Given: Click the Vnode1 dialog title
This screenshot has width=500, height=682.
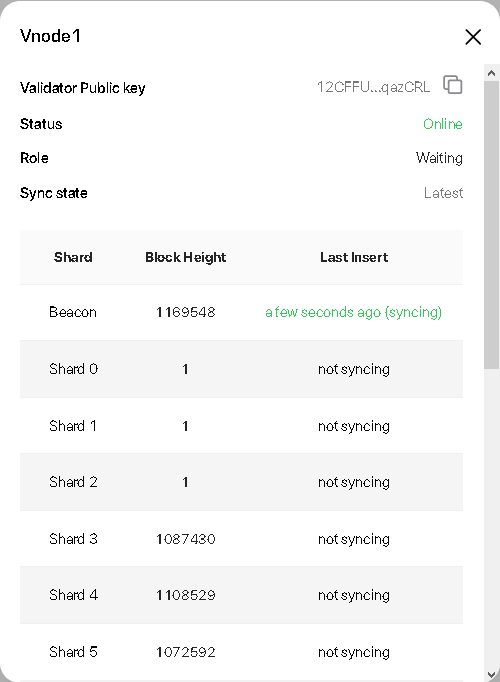Looking at the screenshot, I should [x=50, y=36].
